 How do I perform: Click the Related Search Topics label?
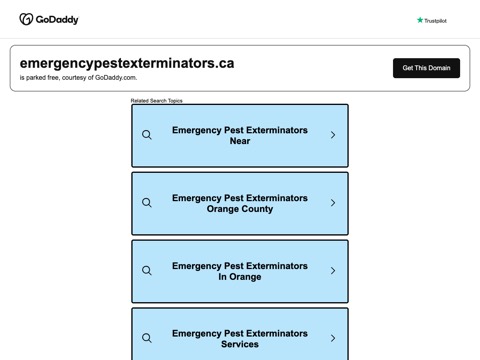157,100
